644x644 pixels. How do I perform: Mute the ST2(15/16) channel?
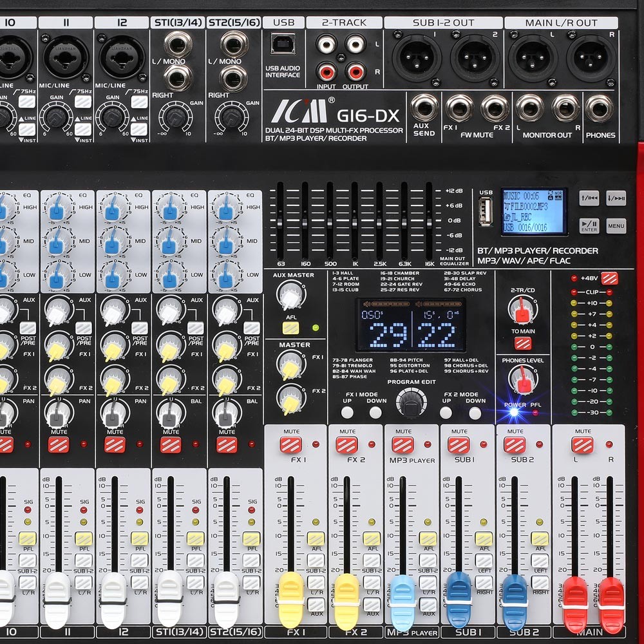point(226,445)
